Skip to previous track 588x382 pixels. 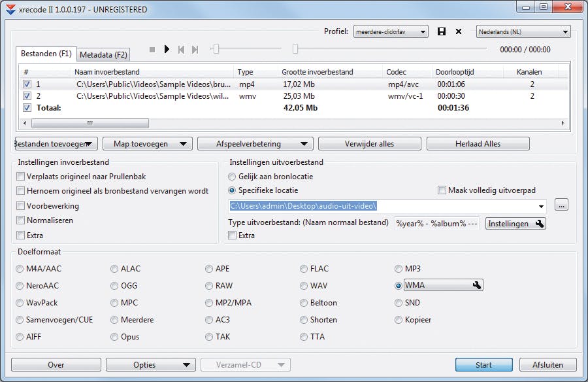(181, 50)
